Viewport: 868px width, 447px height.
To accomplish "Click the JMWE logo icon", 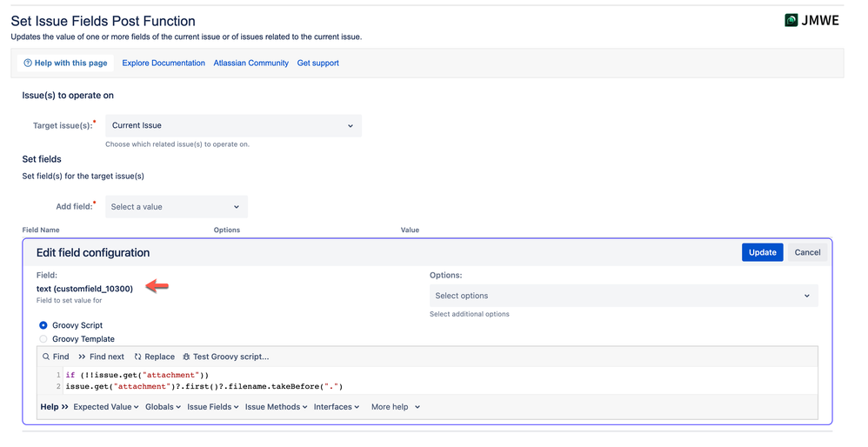I will [791, 20].
